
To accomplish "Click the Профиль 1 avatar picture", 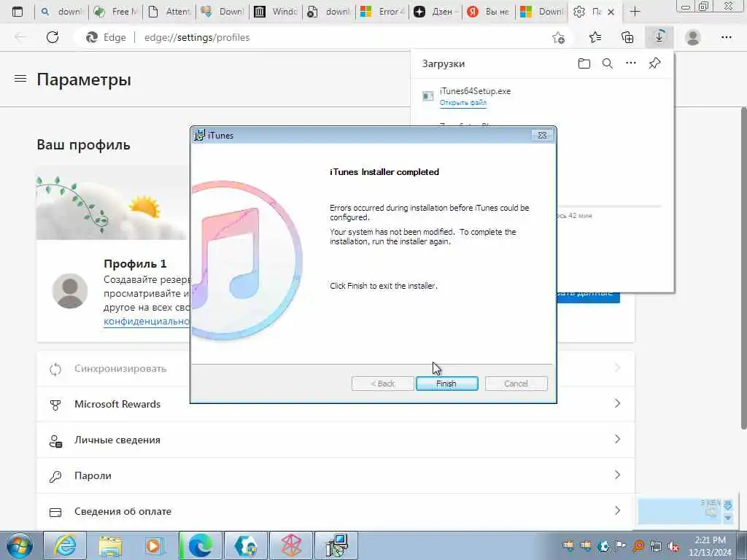I will click(69, 290).
